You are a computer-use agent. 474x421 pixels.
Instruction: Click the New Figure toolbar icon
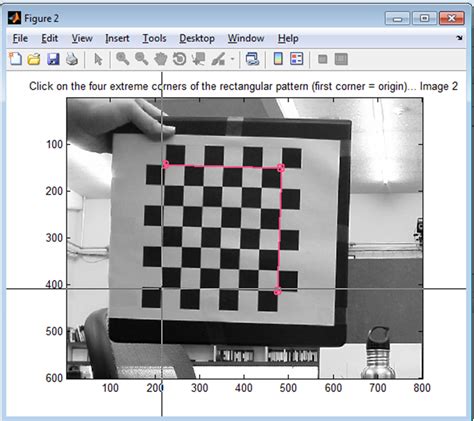pyautogui.click(x=15, y=59)
